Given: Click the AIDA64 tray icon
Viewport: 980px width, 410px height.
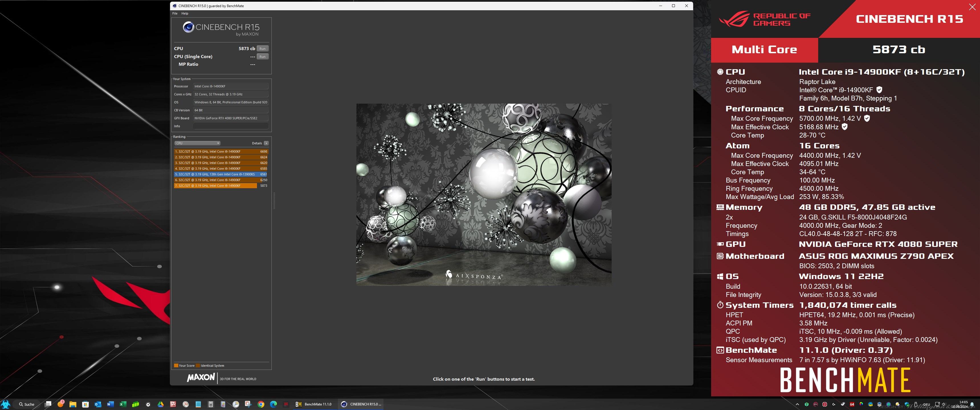Looking at the screenshot, I should click(x=852, y=404).
